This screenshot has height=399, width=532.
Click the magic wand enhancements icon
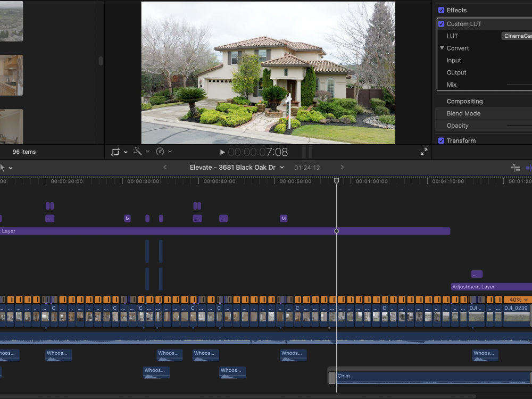click(137, 151)
